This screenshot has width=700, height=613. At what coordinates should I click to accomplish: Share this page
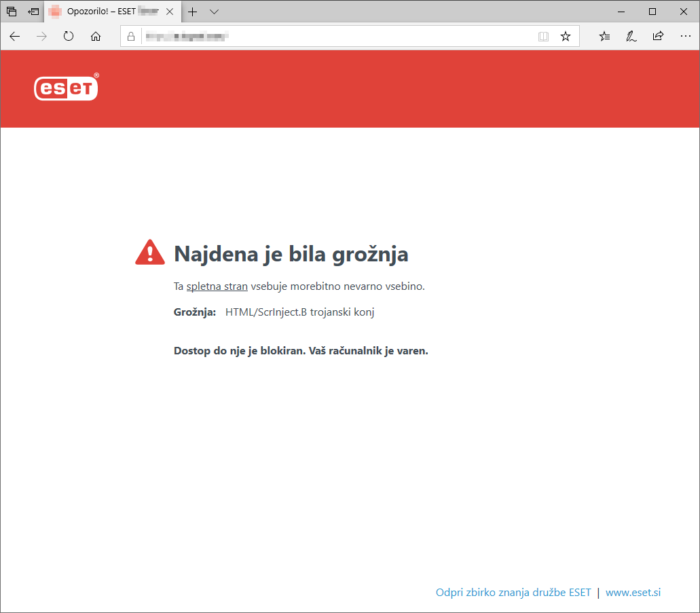click(658, 37)
